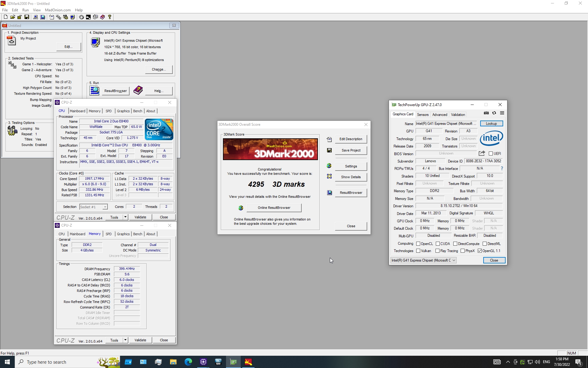
Task: Click the Edit project description toolbar icon
Action: coord(51,17)
